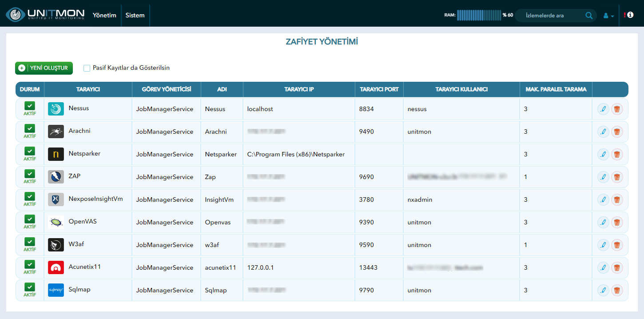Open the user account dropdown
This screenshot has height=319, width=644.
coord(608,16)
